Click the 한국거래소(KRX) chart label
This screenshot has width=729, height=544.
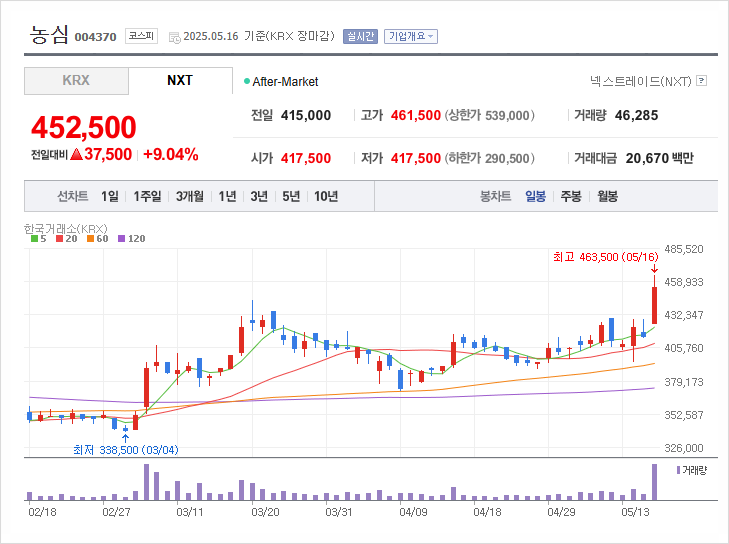[66, 228]
